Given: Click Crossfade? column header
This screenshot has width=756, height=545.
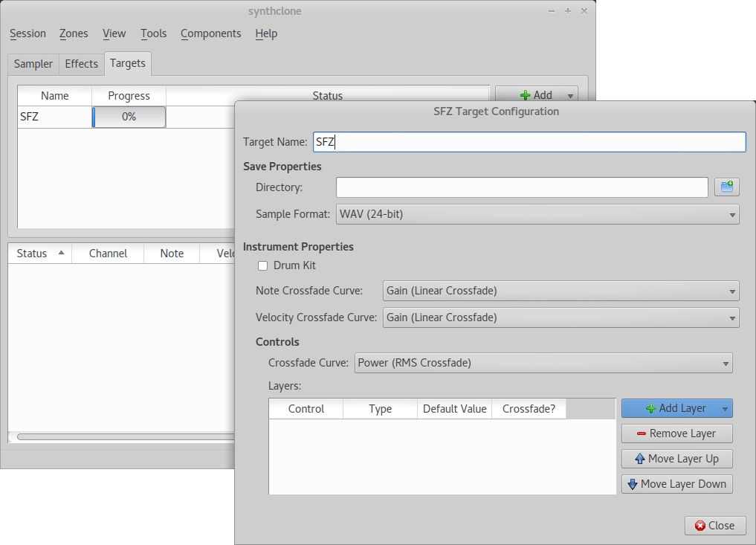Looking at the screenshot, I should point(529,409).
